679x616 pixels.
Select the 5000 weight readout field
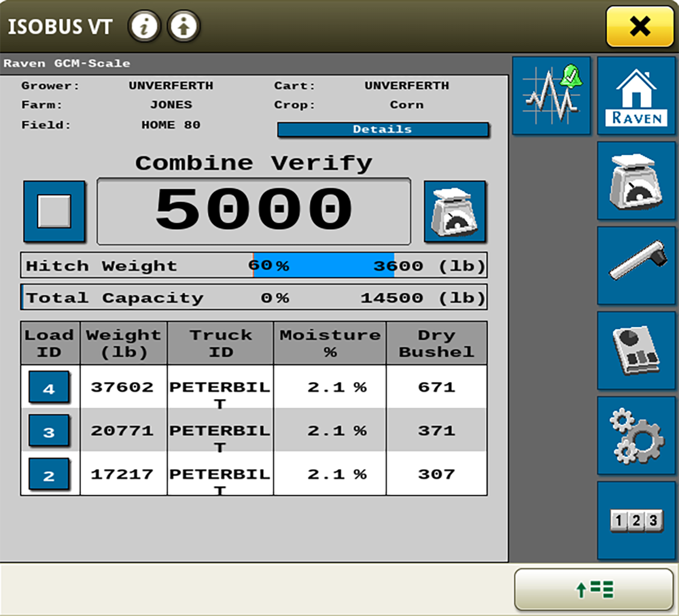coord(253,211)
